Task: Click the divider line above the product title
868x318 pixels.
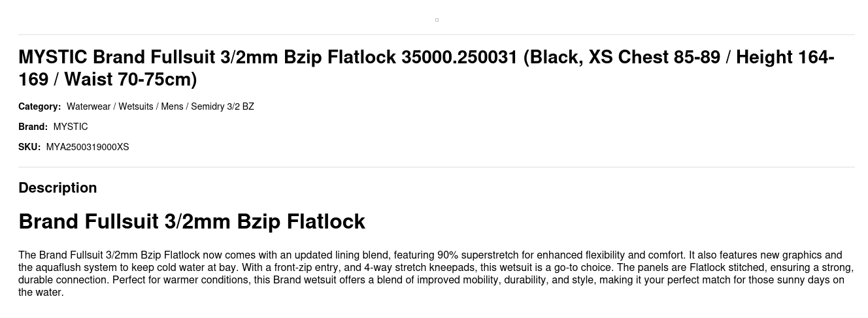Action: pos(437,34)
